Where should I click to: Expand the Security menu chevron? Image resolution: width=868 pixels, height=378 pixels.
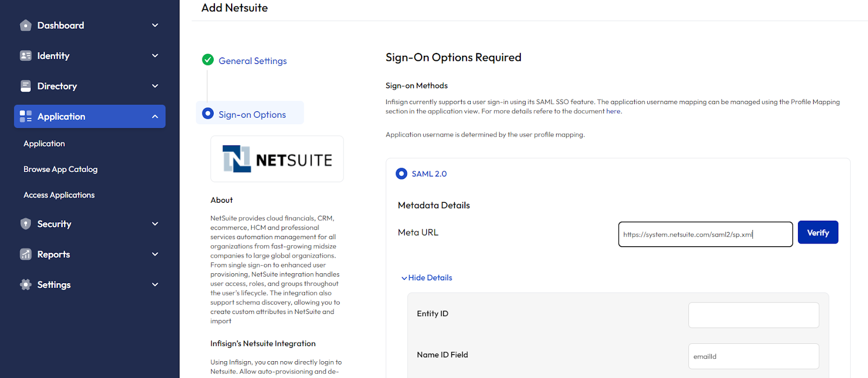155,224
